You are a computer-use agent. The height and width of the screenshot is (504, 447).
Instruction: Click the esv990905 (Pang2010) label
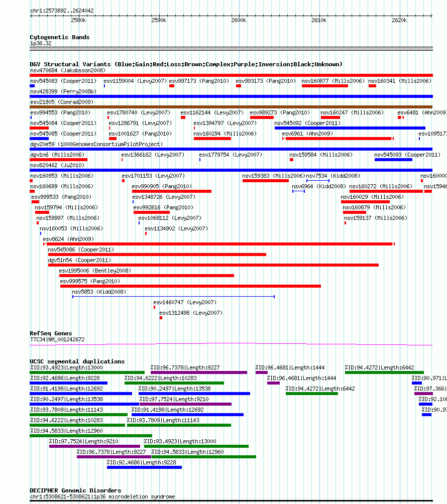tap(162, 186)
